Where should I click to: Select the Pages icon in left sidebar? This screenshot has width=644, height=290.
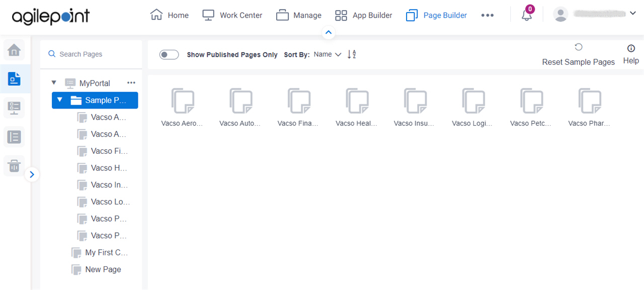pos(14,79)
